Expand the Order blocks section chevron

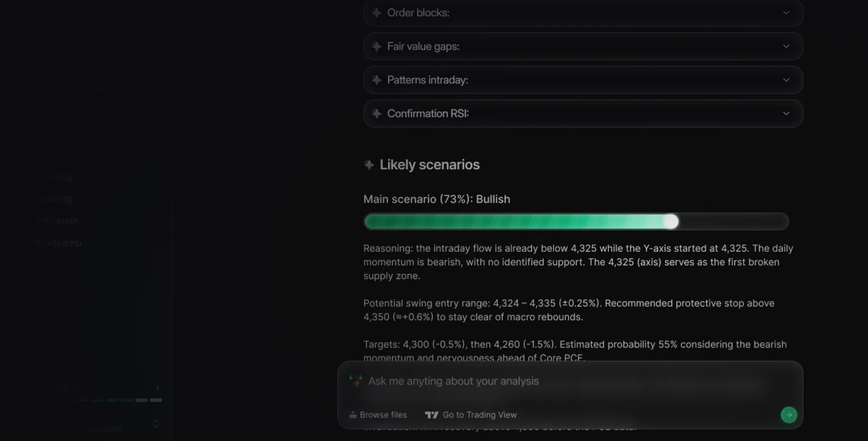click(x=786, y=12)
